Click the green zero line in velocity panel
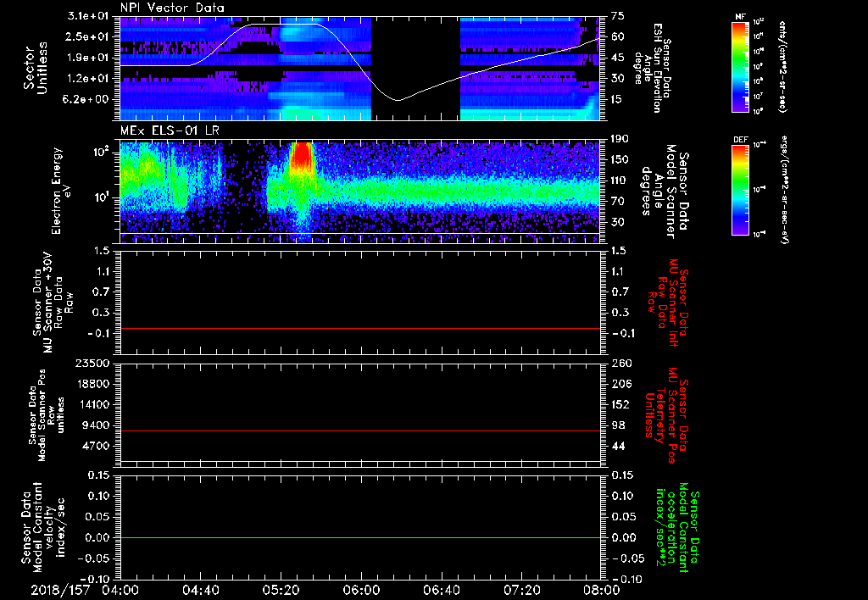This screenshot has width=868, height=600. click(360, 537)
